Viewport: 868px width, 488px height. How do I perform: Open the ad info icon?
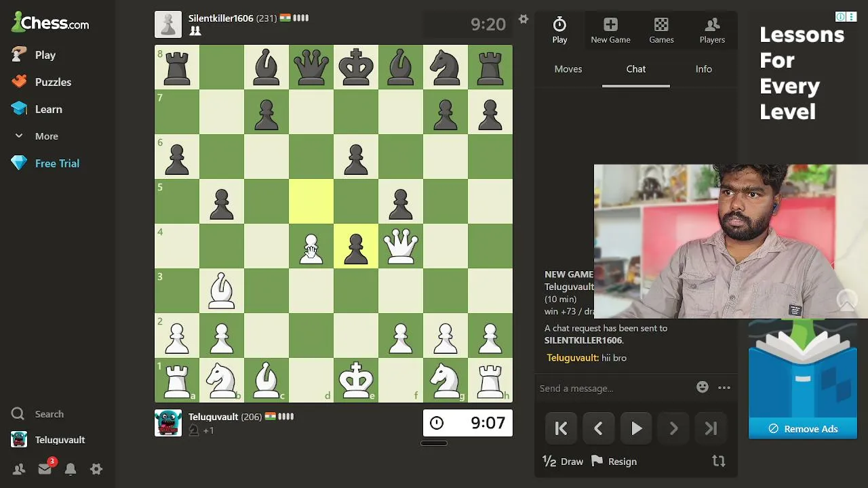point(840,17)
